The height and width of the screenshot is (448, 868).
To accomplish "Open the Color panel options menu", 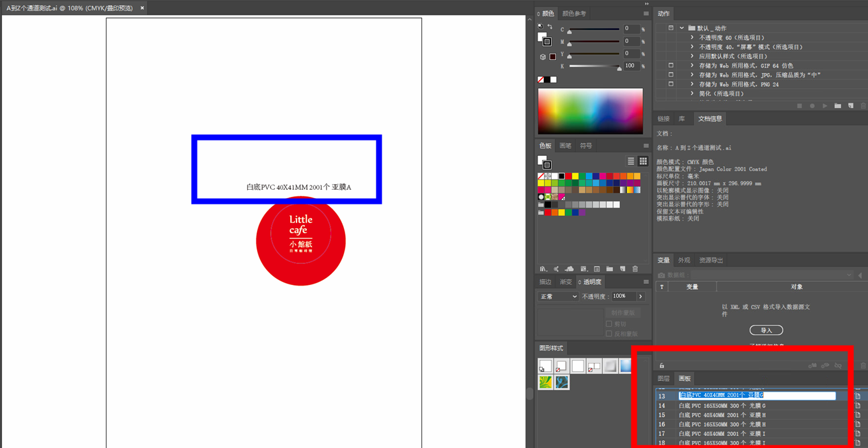I will point(646,13).
